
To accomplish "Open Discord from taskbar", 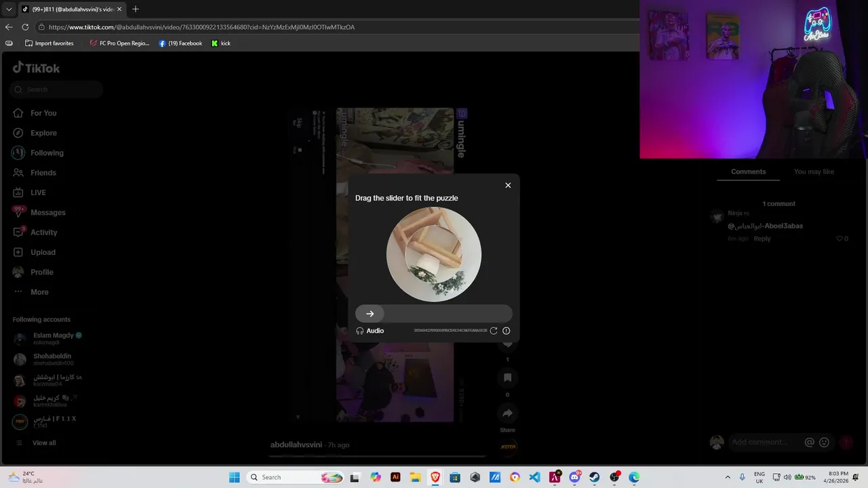I will click(x=574, y=477).
